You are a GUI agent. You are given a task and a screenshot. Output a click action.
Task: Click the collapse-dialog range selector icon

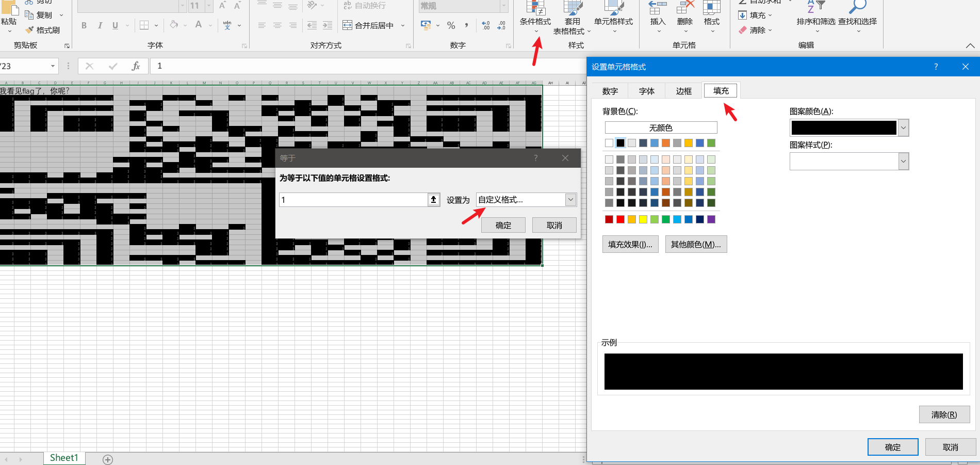434,200
